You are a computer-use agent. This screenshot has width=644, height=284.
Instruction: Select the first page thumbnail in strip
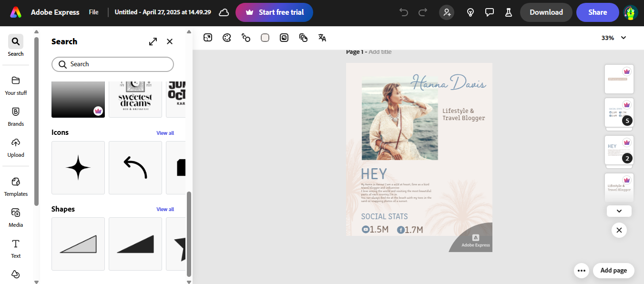[619, 79]
